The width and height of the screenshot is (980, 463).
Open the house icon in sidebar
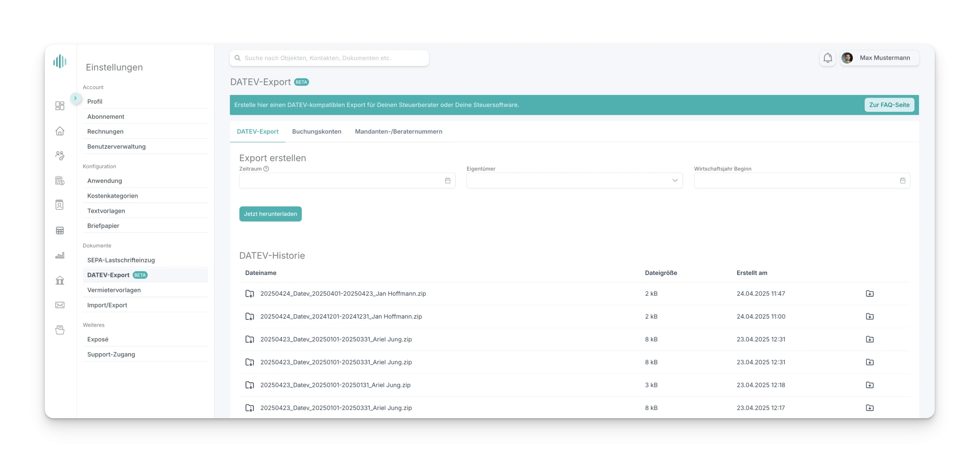point(60,131)
